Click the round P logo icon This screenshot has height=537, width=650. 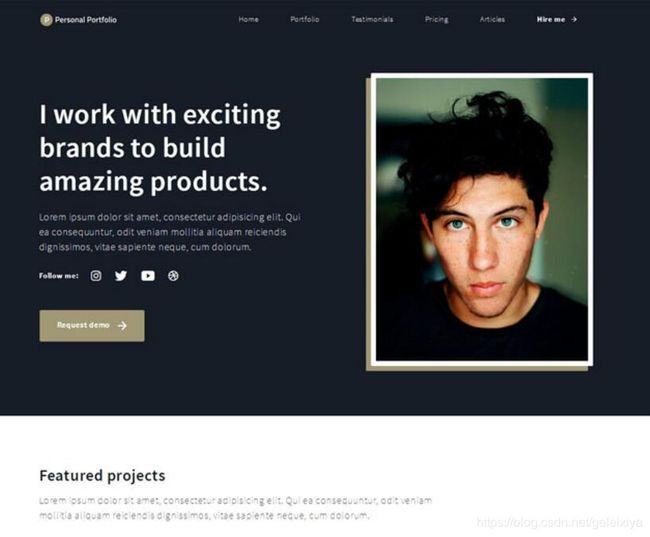(46, 19)
